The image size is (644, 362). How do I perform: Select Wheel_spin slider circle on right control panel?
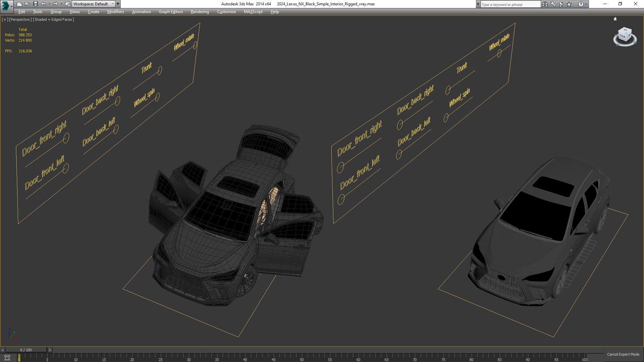446,118
